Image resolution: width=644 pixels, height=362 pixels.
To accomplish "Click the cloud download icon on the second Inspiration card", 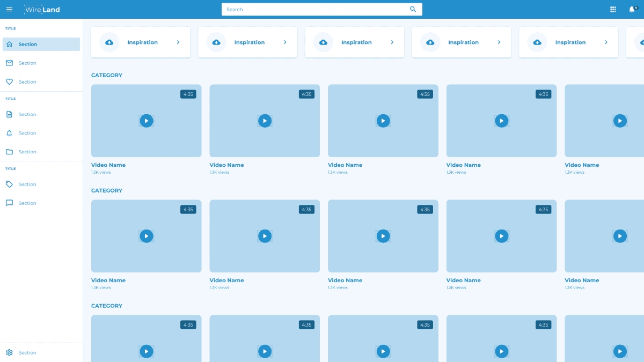I will (x=216, y=42).
